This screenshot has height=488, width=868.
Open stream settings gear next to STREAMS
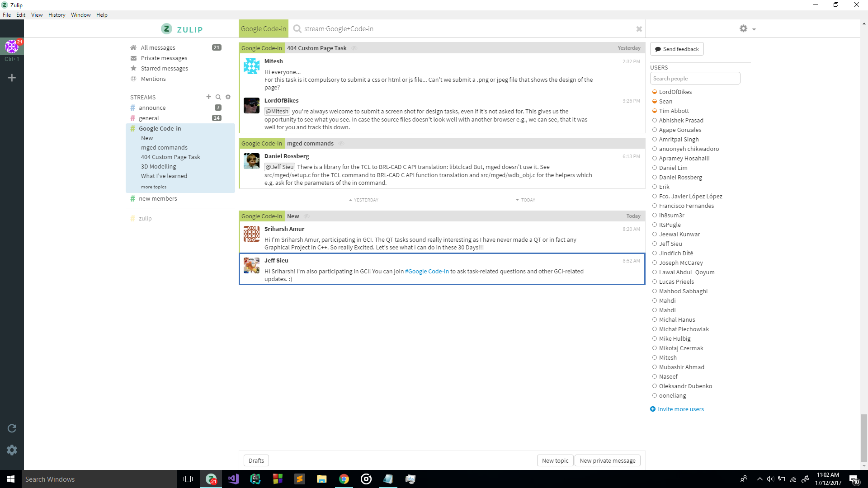[228, 97]
